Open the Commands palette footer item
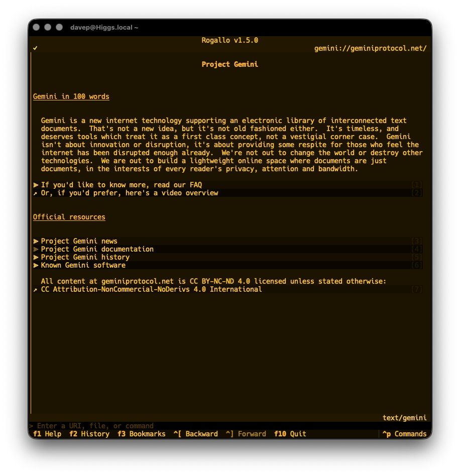 [404, 434]
